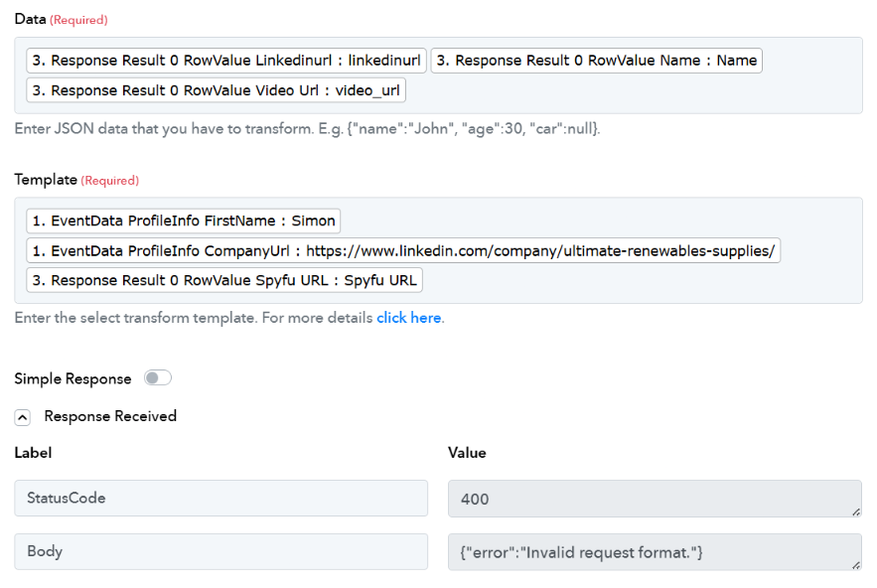This screenshot has height=588, width=877.
Task: Select the RowValue Name data tag
Action: (596, 61)
